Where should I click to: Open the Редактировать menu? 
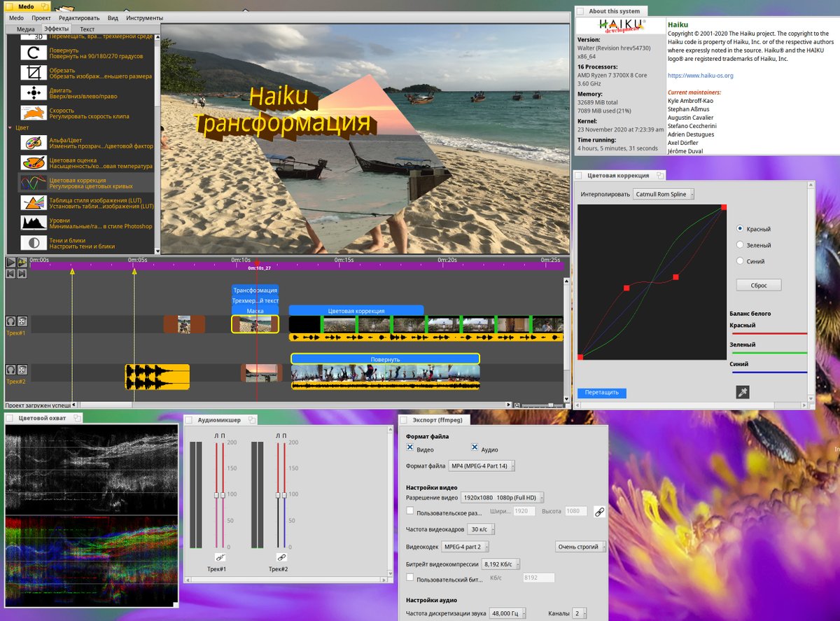click(79, 18)
